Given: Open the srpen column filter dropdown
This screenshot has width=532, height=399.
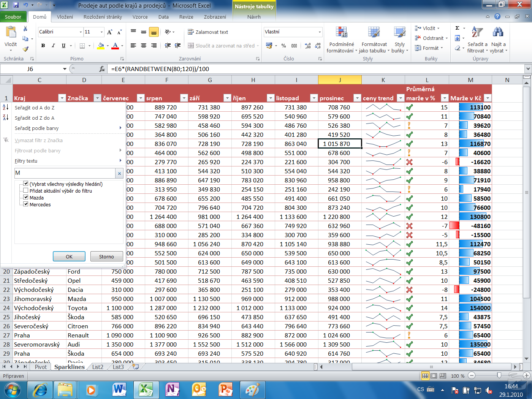Looking at the screenshot, I should click(184, 98).
